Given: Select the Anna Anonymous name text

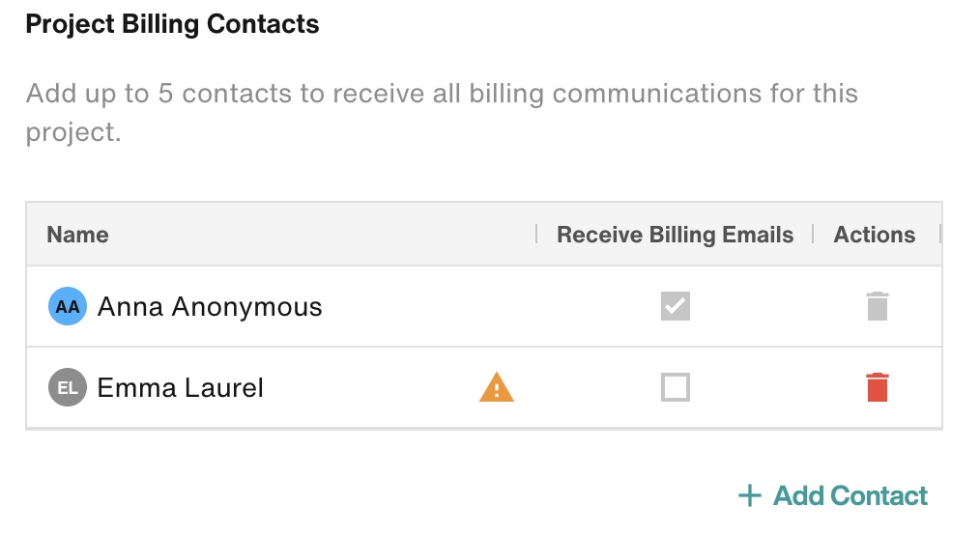Looking at the screenshot, I should (x=210, y=307).
